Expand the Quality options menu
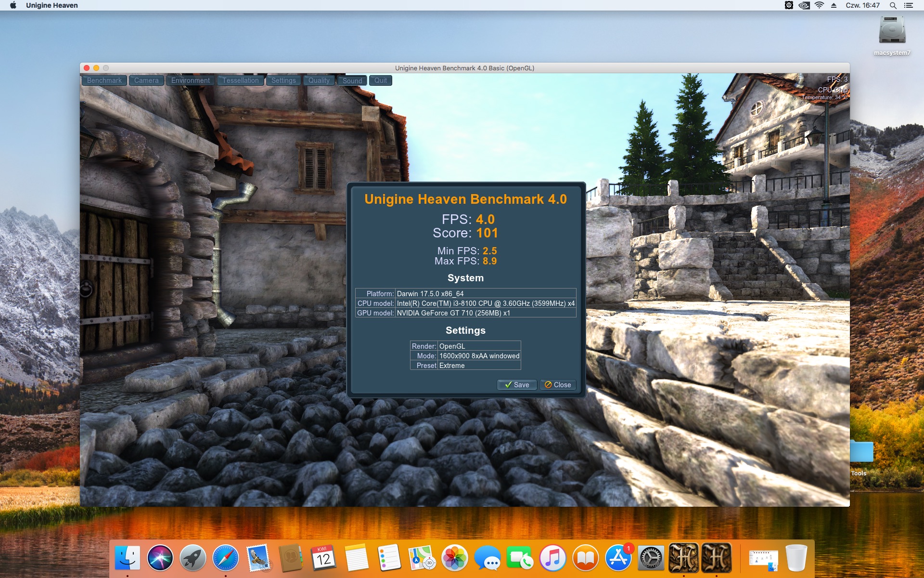 coord(319,80)
